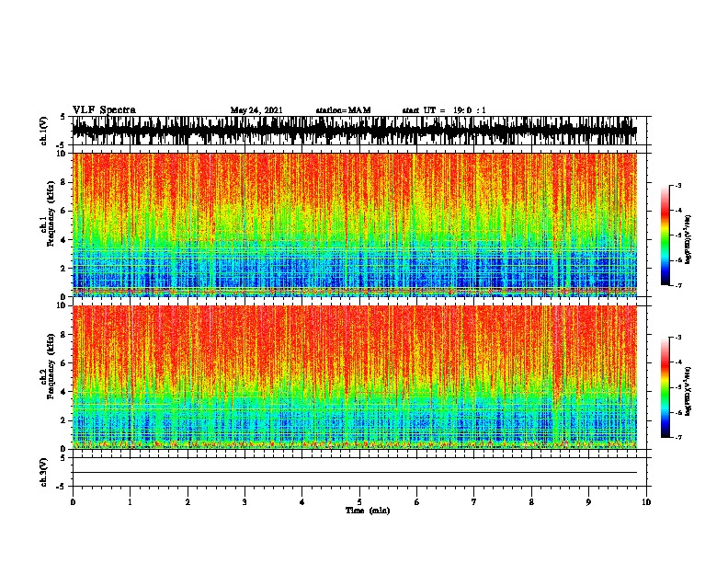Click the ch.2 colorbar log(PSD) label
This screenshot has height=563, width=728.
click(x=688, y=391)
